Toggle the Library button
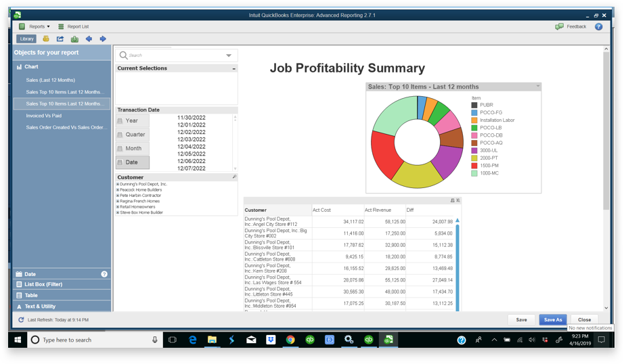624x364 pixels. click(x=26, y=39)
